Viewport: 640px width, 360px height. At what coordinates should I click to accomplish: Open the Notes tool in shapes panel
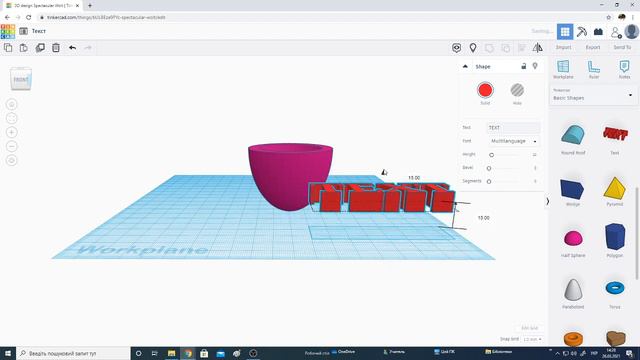pos(624,69)
